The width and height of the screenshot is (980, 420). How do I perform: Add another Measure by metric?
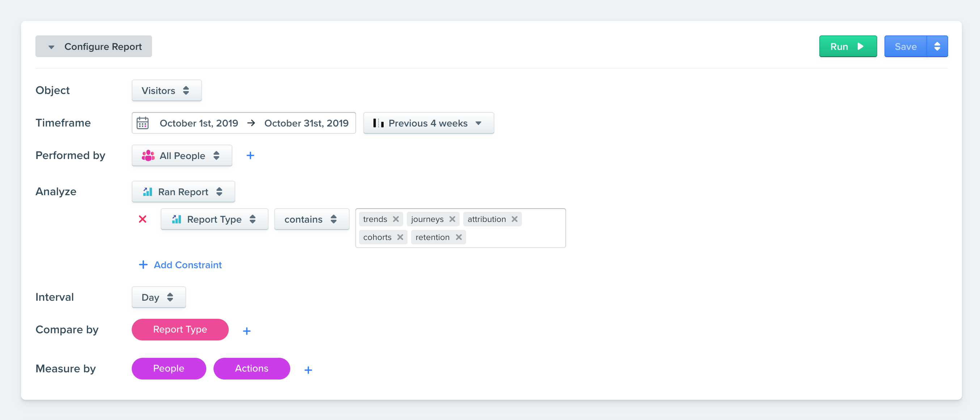tap(308, 370)
